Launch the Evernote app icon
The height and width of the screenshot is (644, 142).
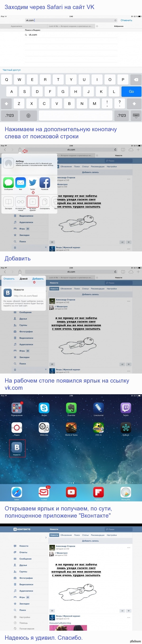point(71,408)
